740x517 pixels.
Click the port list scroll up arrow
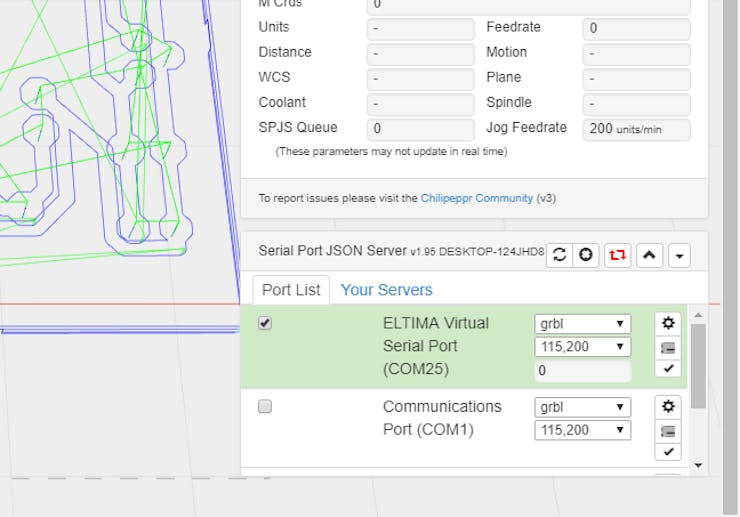click(698, 315)
